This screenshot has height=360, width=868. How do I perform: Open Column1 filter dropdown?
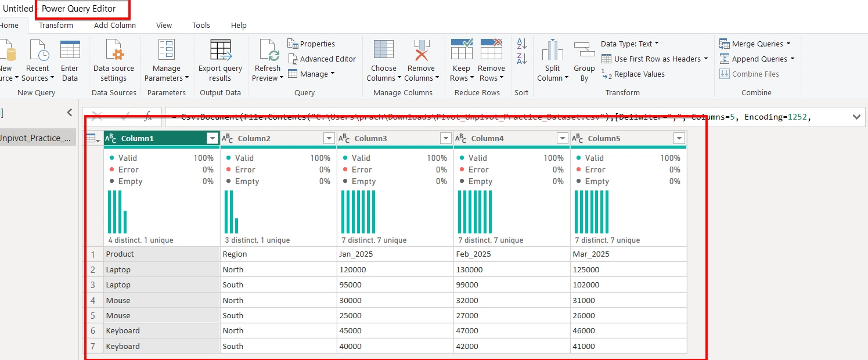point(212,138)
